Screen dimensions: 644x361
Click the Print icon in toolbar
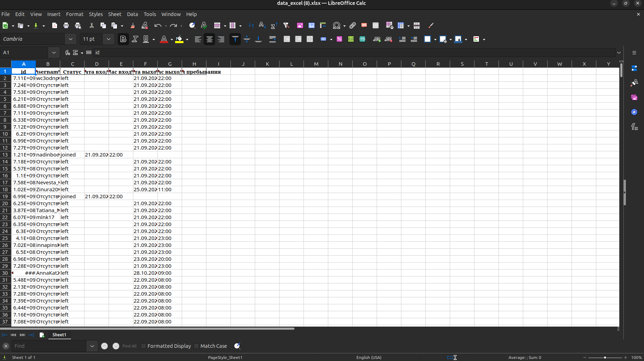[x=66, y=25]
